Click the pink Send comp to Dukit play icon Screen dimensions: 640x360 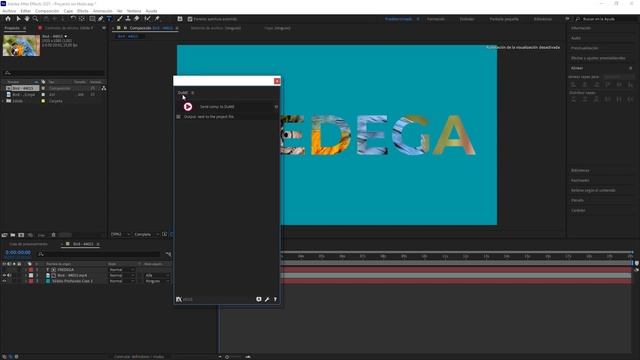pos(188,107)
